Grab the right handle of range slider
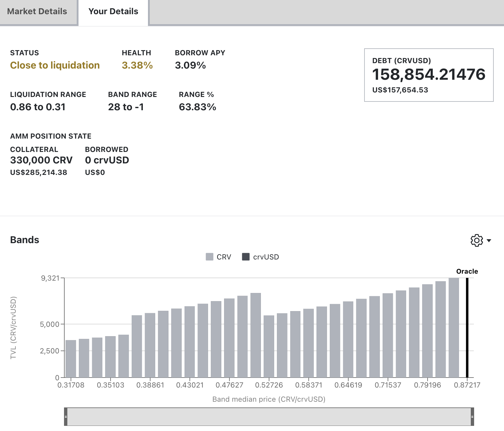The image size is (504, 431). point(472,417)
